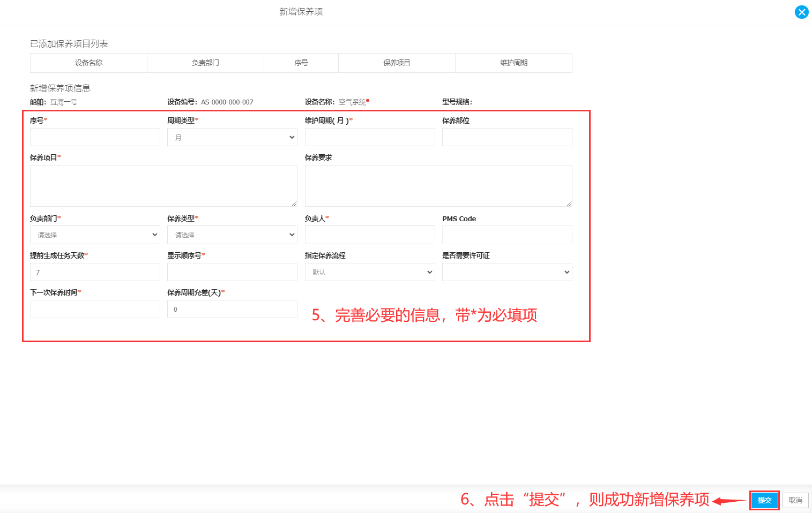Click the 设备名称 column header
This screenshot has width=812, height=513.
click(88, 63)
